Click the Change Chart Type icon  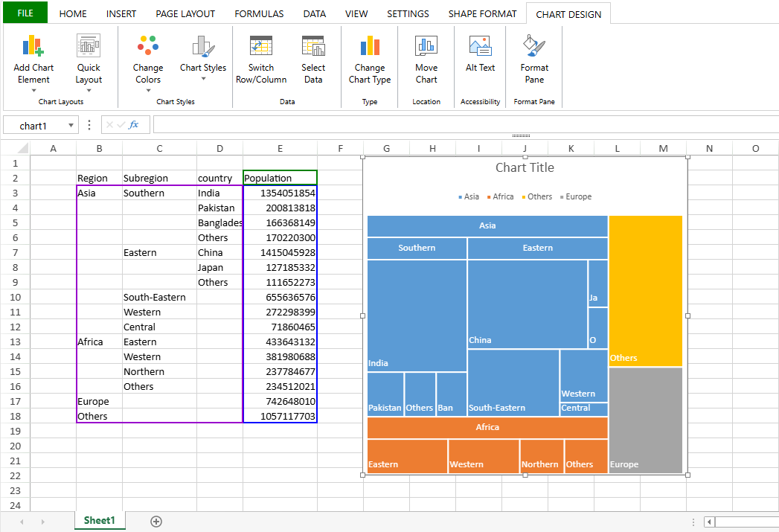[x=370, y=45]
